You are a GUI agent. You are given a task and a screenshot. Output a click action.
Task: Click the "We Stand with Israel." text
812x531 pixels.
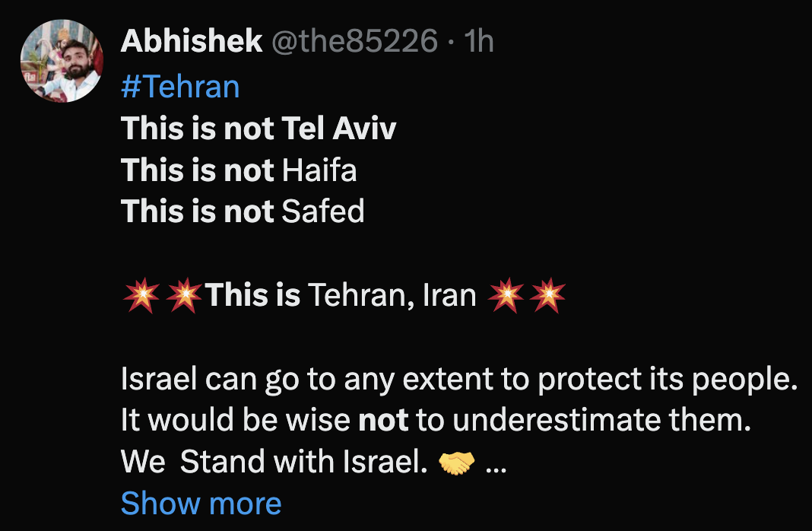(274, 462)
